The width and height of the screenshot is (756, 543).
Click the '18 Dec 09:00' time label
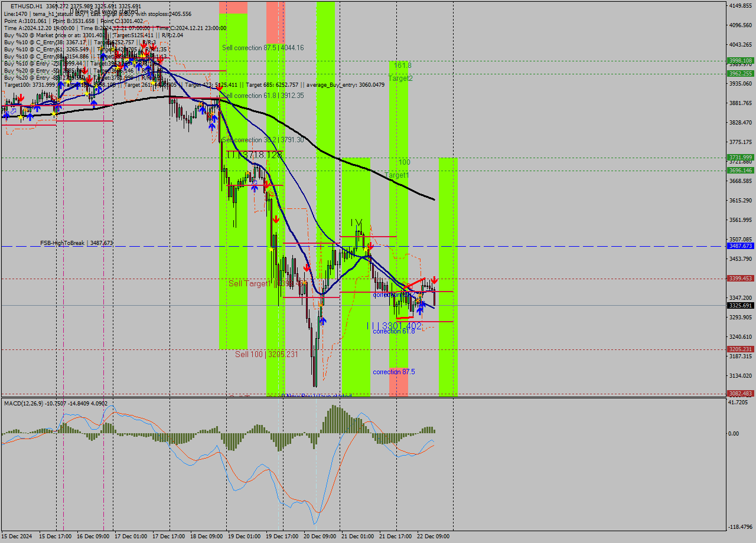point(207,537)
